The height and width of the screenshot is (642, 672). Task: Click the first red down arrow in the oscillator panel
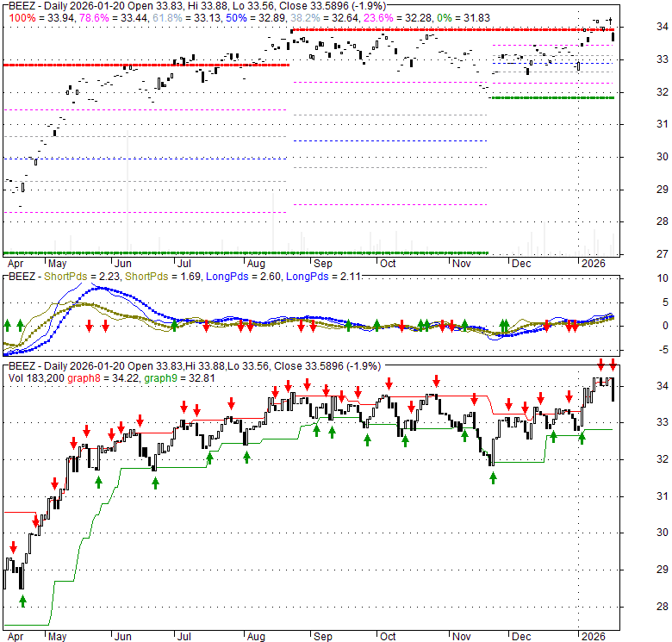(x=90, y=325)
